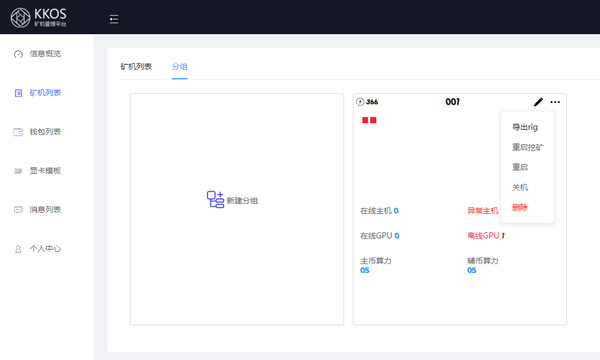Click the power icon beside 366
The height and width of the screenshot is (360, 600).
point(360,102)
